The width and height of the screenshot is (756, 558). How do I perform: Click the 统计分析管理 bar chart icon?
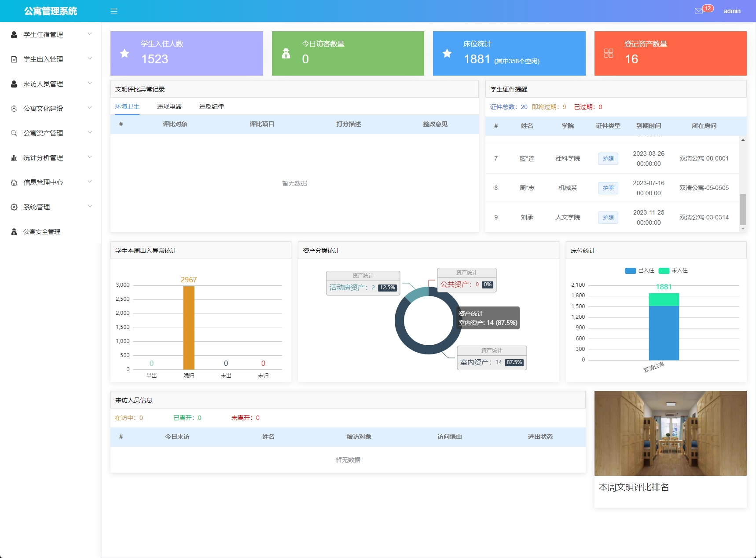pyautogui.click(x=14, y=158)
